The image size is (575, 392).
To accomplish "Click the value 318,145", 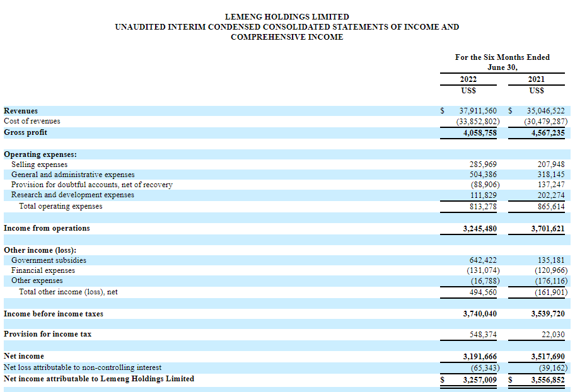I will coord(551,175).
